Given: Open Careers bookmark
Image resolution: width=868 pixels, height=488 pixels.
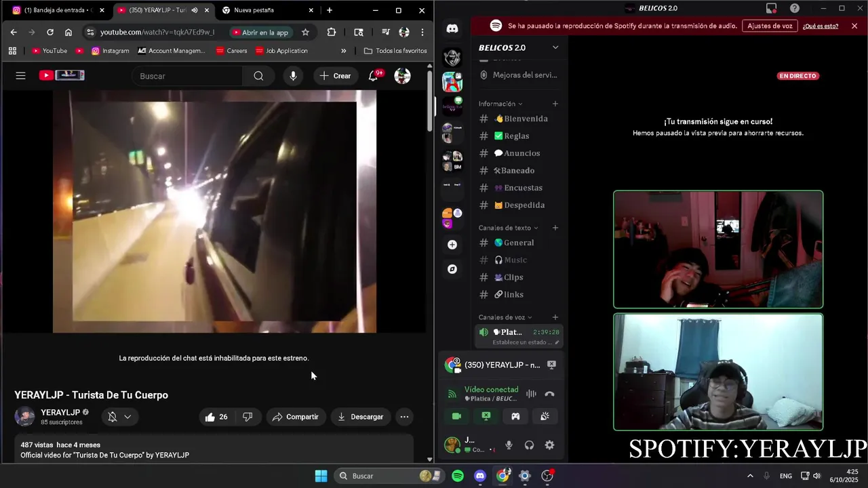Looking at the screenshot, I should [x=232, y=51].
